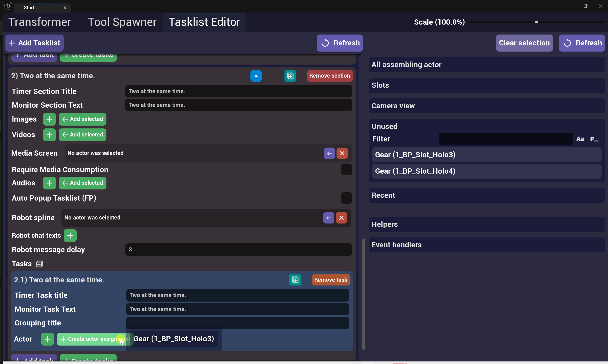Click the Scale slider handle
Image resolution: width=608 pixels, height=364 pixels.
(536, 22)
